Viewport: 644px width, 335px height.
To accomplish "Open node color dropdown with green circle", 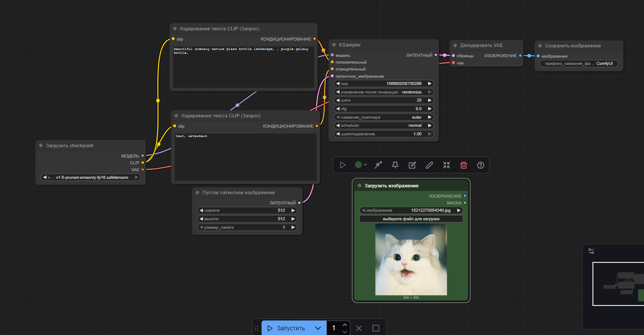I will point(361,165).
